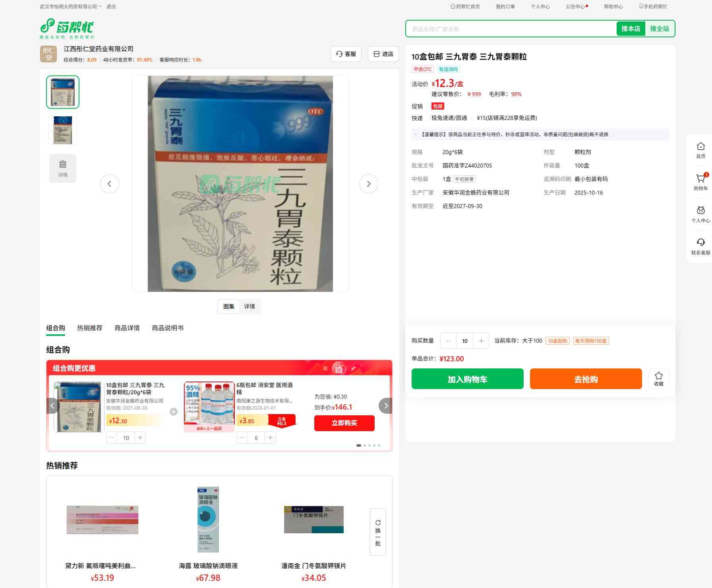Switch image viewer to 详情 mode
Image resolution: width=712 pixels, height=588 pixels.
pyautogui.click(x=250, y=307)
